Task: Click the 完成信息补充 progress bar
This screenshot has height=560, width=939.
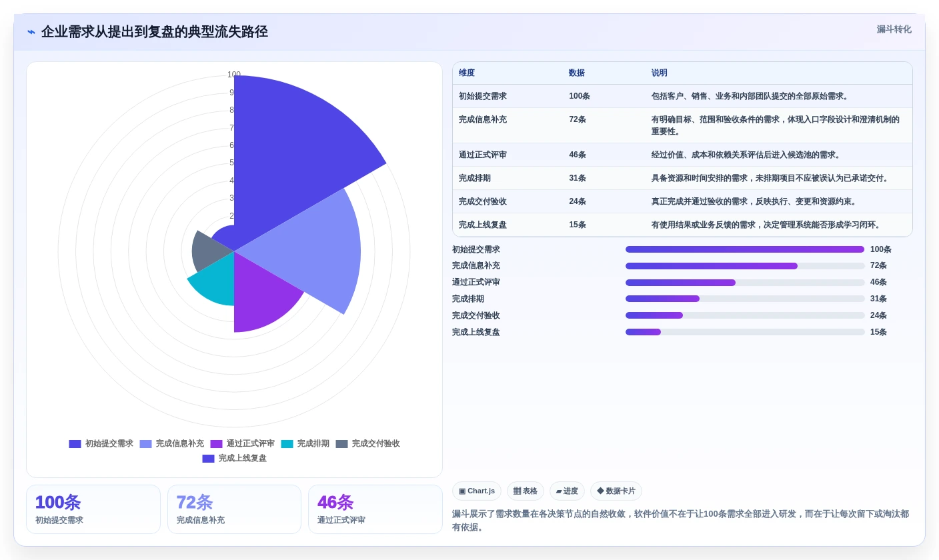Action: [745, 266]
